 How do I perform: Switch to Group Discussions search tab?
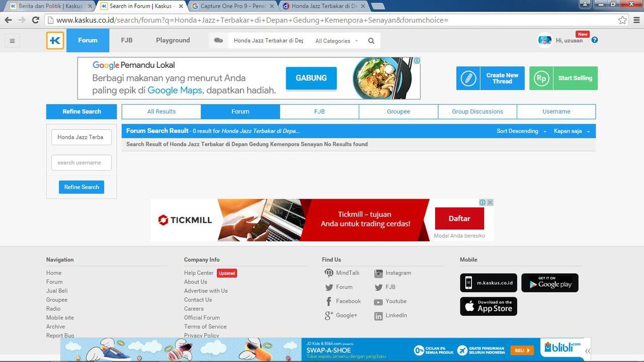tap(477, 112)
